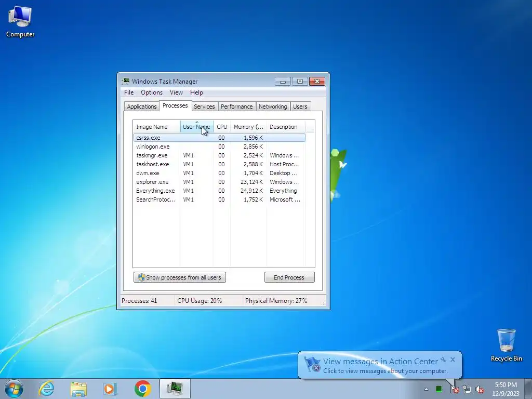The width and height of the screenshot is (532, 399).
Task: Select the SearchProtoc... process row
Action: tap(219, 199)
